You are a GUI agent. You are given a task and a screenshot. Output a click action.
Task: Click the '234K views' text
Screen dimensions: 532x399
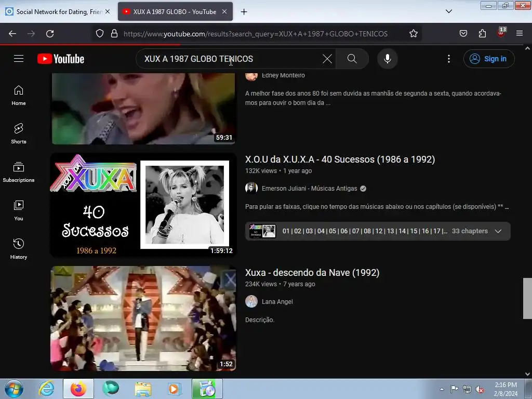pyautogui.click(x=261, y=284)
